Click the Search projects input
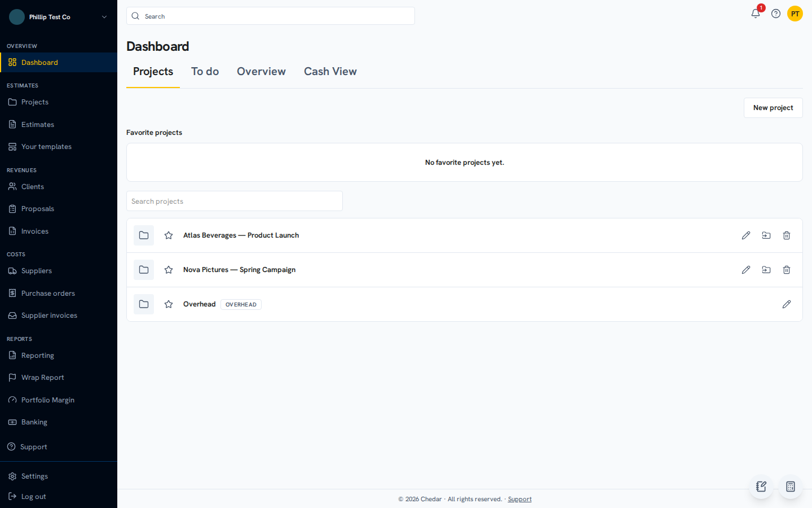The width and height of the screenshot is (812, 508). 235,201
